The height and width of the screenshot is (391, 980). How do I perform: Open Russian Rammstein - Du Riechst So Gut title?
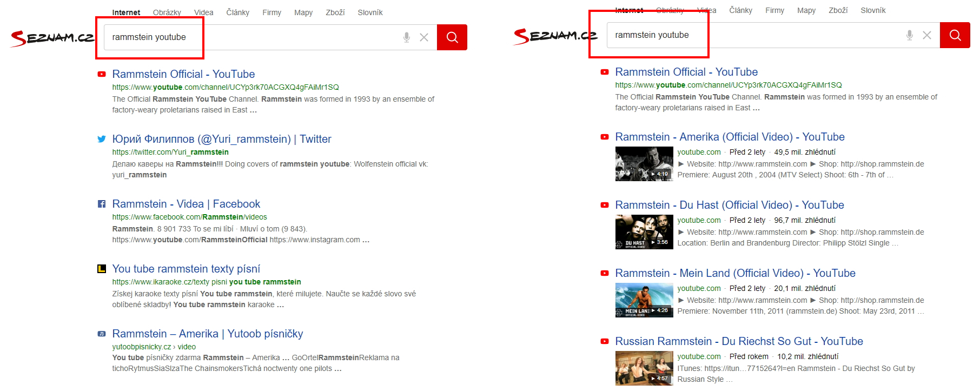(739, 341)
